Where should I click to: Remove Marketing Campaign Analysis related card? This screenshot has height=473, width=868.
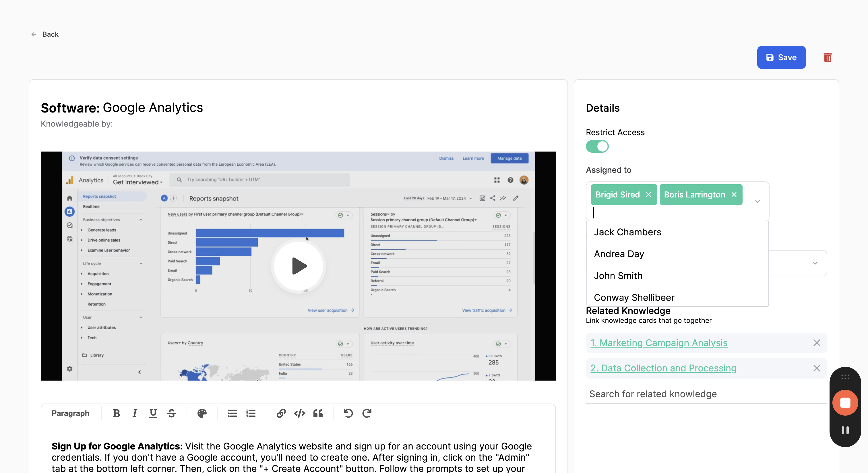pyautogui.click(x=816, y=343)
